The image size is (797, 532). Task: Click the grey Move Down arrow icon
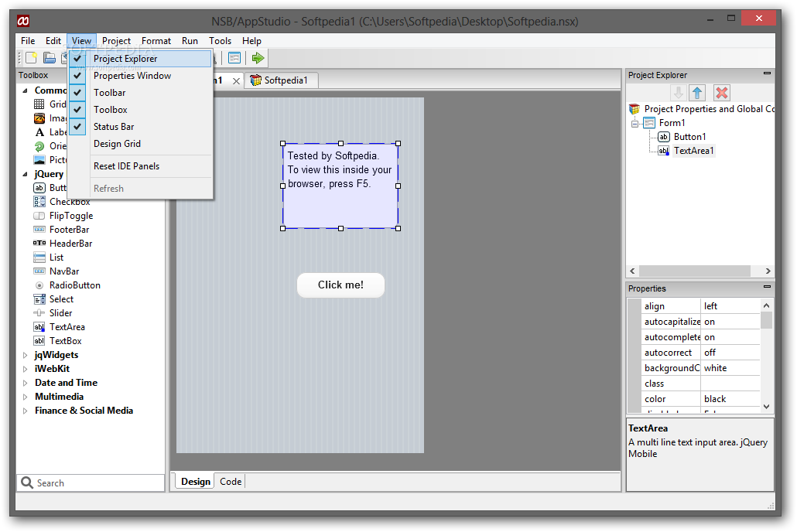[x=678, y=93]
